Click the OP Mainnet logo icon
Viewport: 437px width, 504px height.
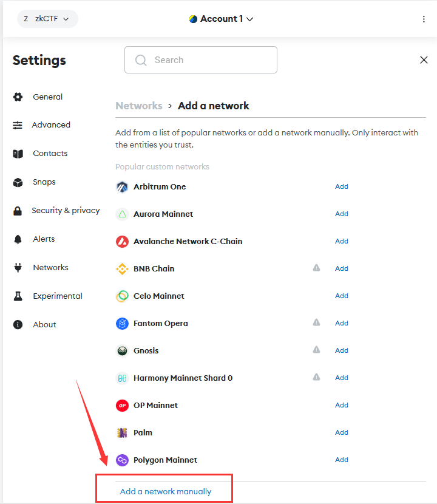click(122, 405)
